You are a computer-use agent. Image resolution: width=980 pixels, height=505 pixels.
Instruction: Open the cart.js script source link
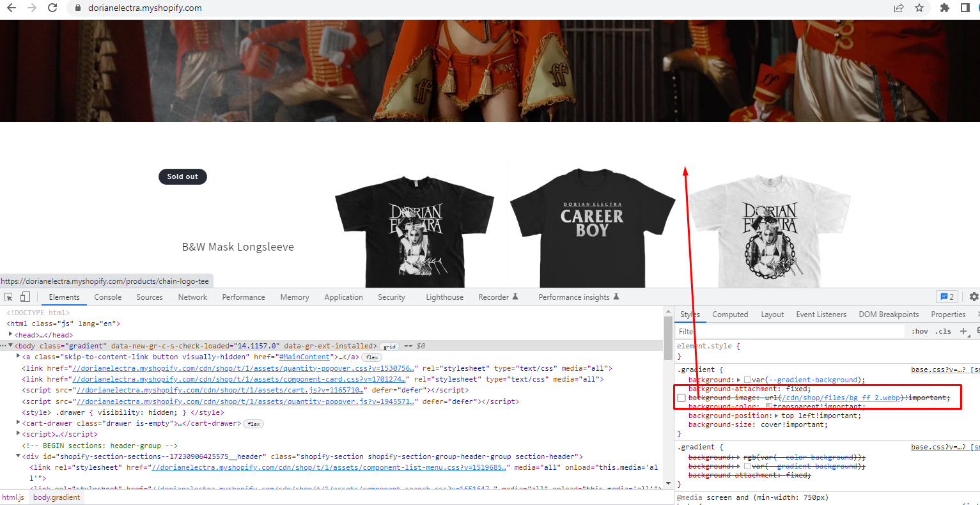point(220,391)
